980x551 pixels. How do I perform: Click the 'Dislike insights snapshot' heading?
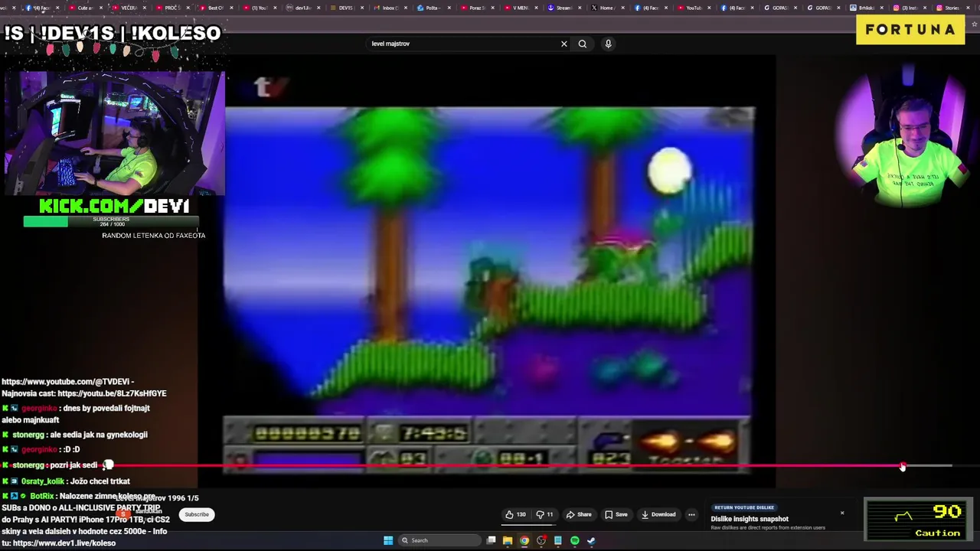750,519
